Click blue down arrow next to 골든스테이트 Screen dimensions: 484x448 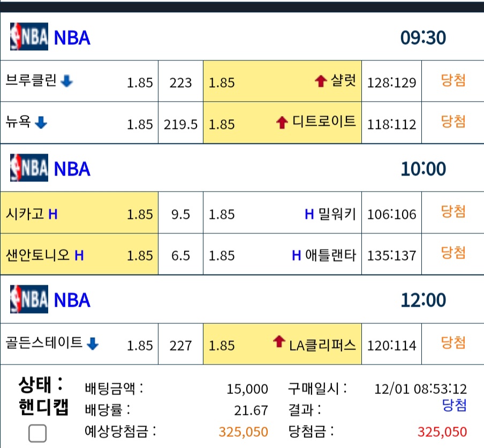pos(92,344)
